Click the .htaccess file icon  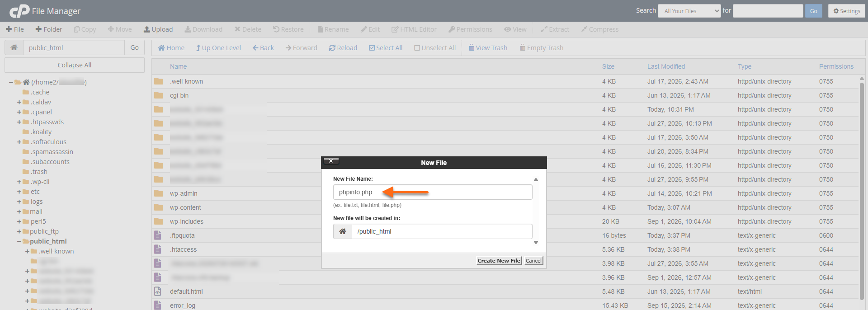[158, 249]
